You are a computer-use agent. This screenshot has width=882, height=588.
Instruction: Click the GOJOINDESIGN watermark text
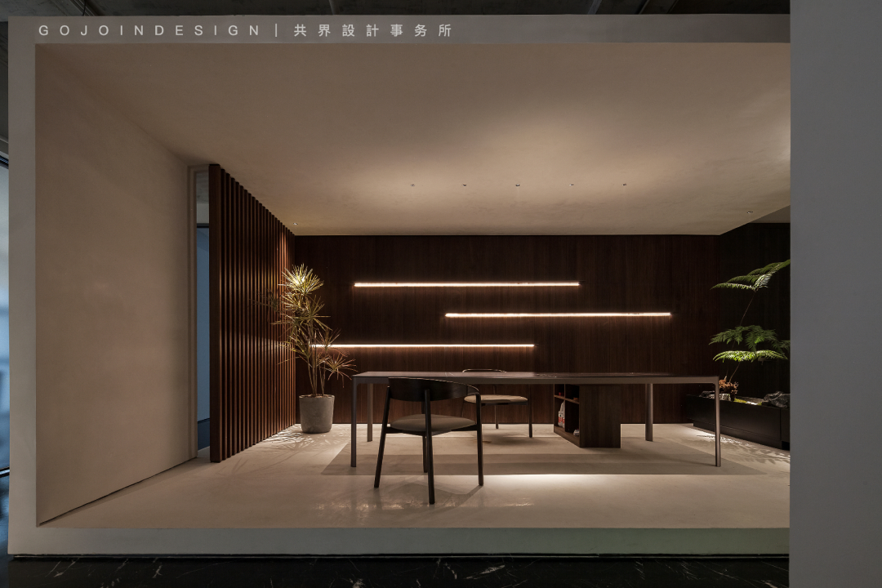(149, 30)
